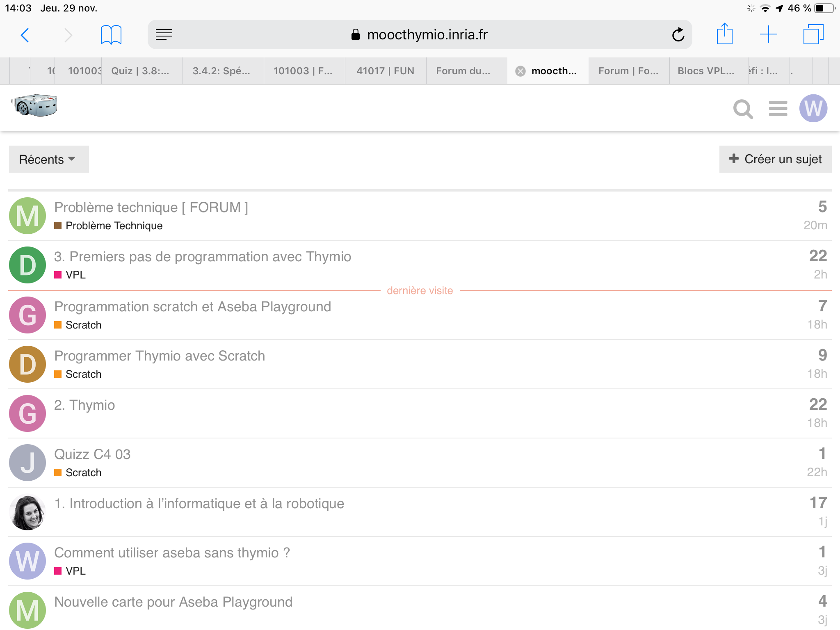Switch to Blocs VPL... tab

(x=709, y=71)
